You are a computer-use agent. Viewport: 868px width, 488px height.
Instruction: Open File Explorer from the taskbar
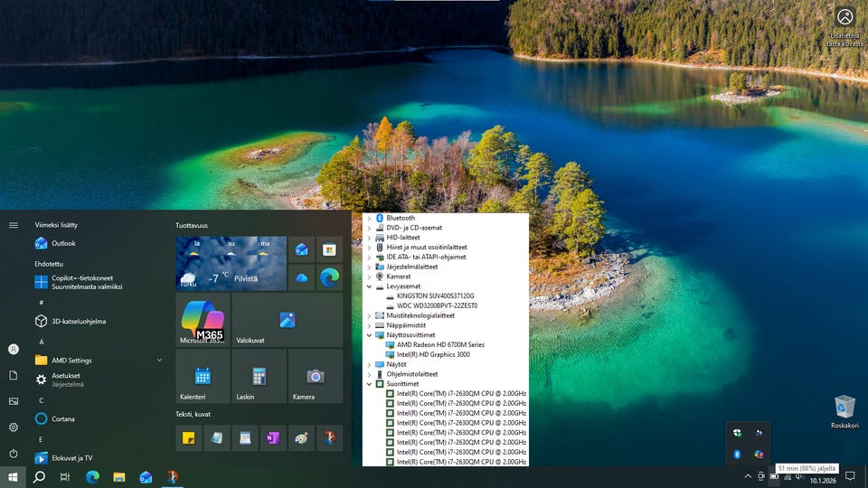tap(119, 477)
